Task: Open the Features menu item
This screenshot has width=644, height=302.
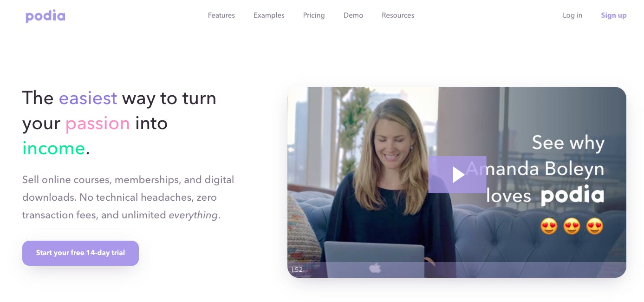Action: coord(221,15)
